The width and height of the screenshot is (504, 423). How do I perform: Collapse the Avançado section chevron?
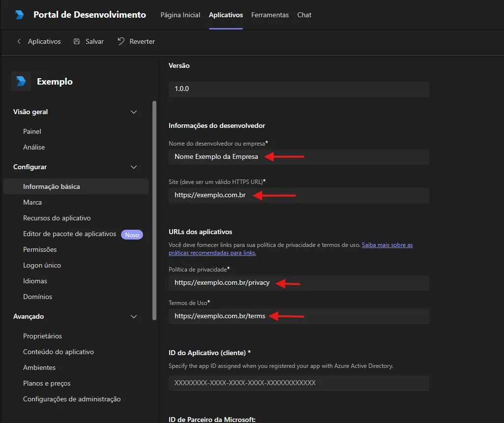tap(134, 317)
